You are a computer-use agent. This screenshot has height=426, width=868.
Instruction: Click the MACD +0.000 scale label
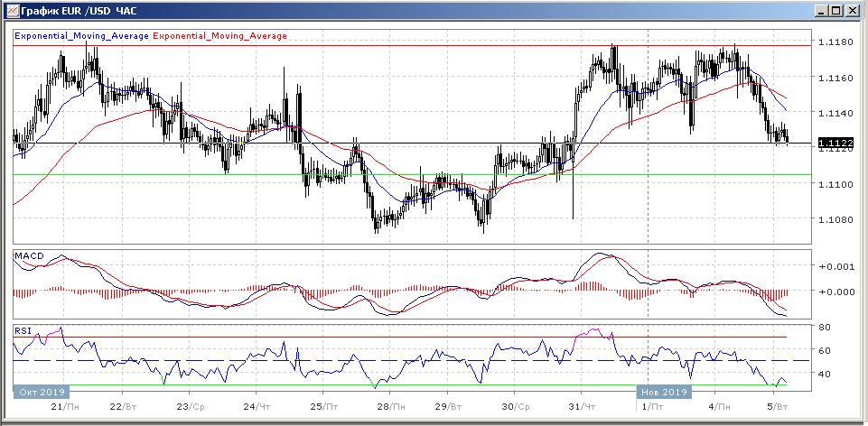tap(835, 291)
